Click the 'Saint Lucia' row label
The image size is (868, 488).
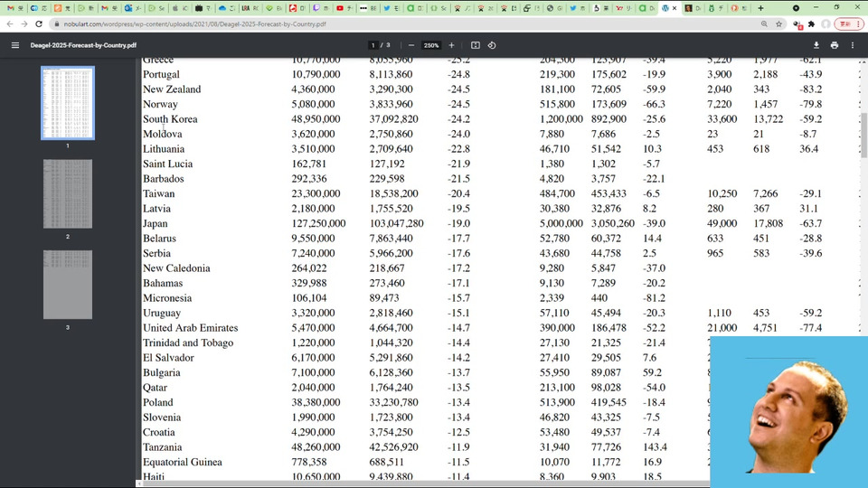[168, 164]
